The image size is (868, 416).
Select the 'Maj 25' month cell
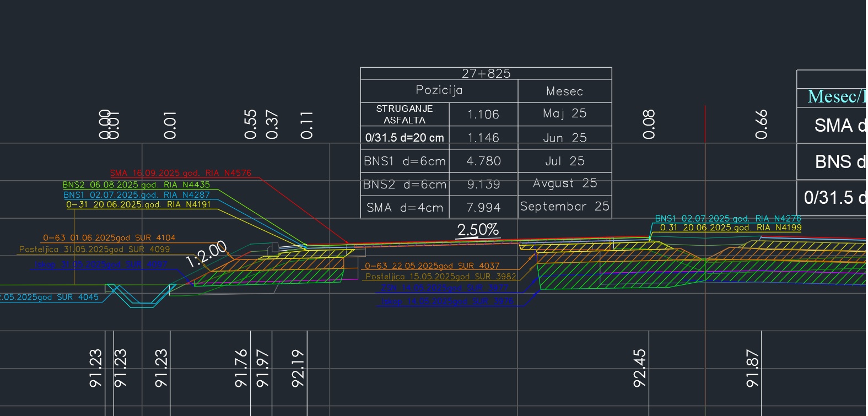pos(565,114)
